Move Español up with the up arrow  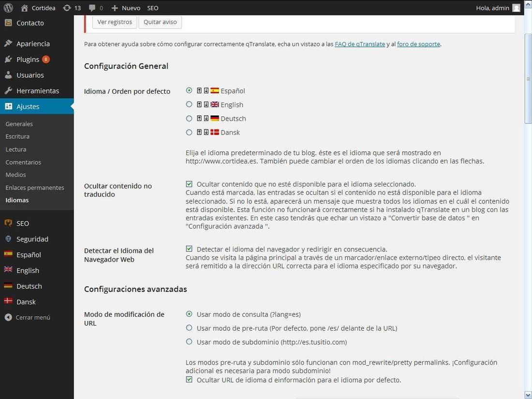[x=199, y=90]
